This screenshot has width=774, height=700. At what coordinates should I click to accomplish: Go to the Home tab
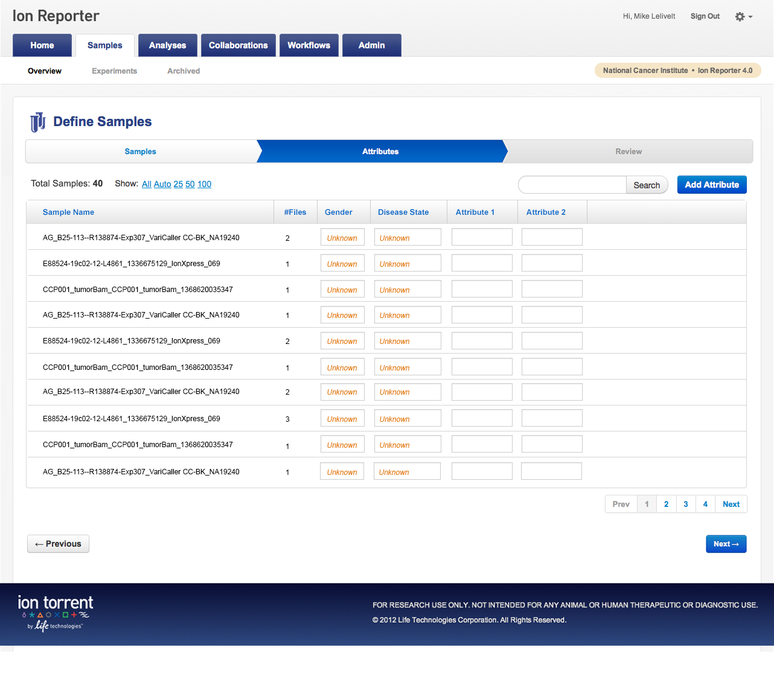pos(42,45)
